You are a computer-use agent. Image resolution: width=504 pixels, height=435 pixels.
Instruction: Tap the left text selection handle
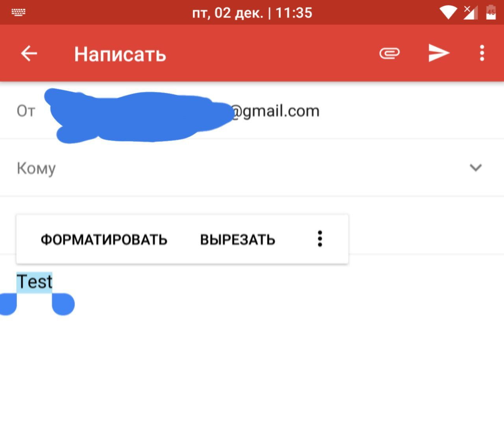tap(7, 304)
